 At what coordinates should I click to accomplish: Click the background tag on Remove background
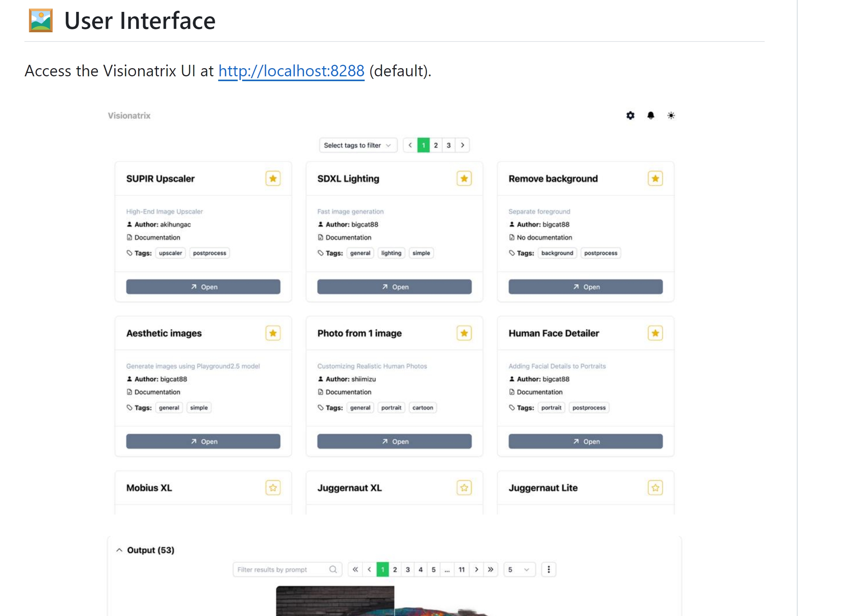click(557, 253)
